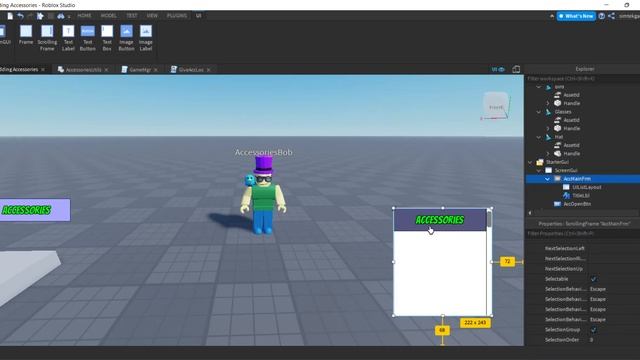640x360 pixels.
Task: Open the VIEW ribbon tab
Action: coord(152,16)
